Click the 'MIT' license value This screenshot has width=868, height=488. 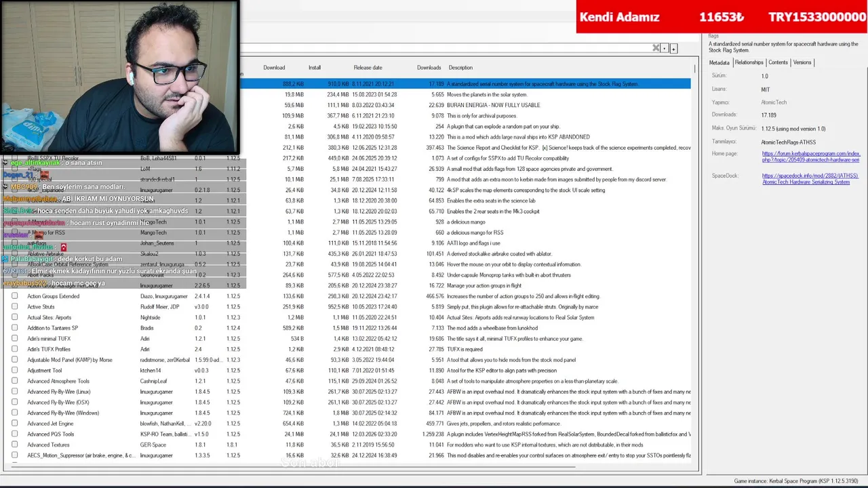[765, 89]
